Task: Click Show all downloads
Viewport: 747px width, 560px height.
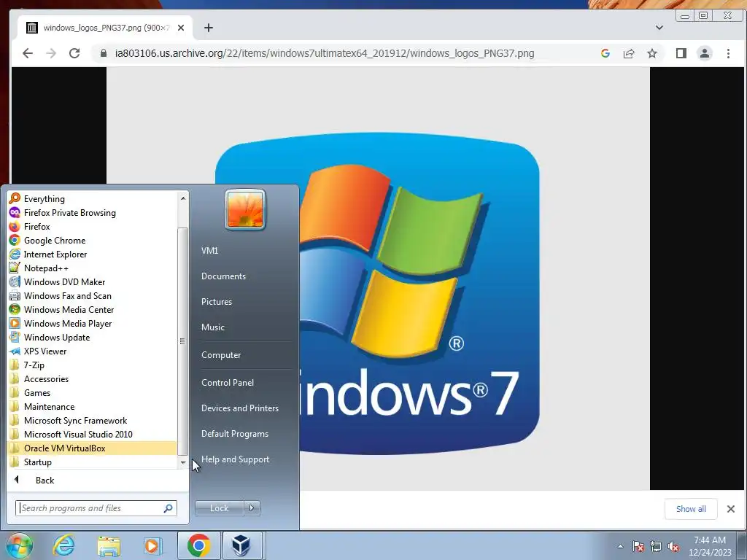Action: 691,509
